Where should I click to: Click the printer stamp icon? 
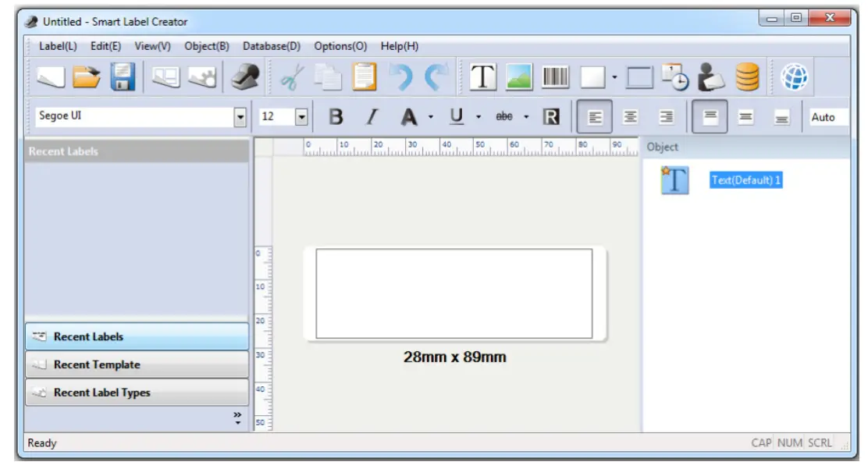click(x=246, y=77)
